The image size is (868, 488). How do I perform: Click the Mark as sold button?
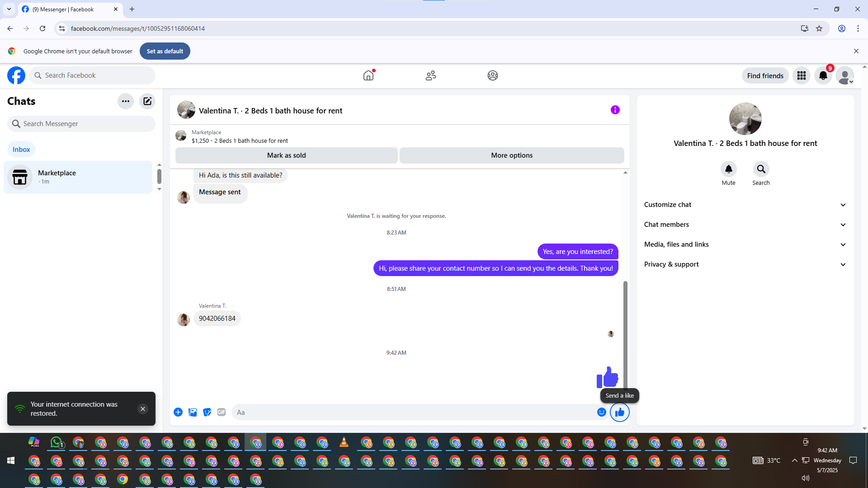coord(286,155)
